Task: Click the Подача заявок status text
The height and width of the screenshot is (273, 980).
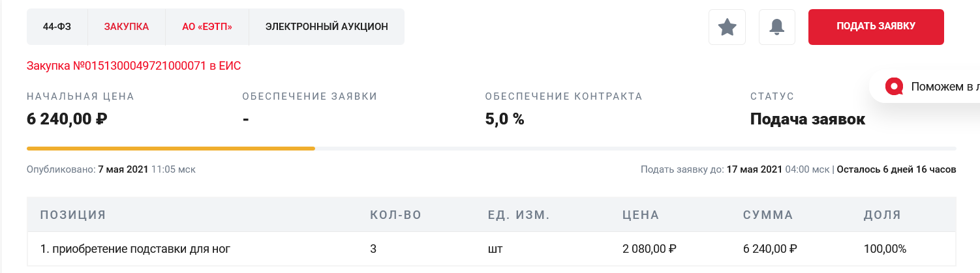Action: pos(808,119)
